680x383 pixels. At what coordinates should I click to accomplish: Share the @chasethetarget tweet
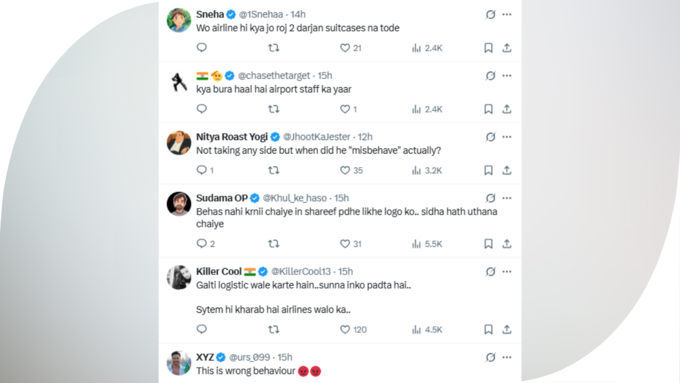507,109
